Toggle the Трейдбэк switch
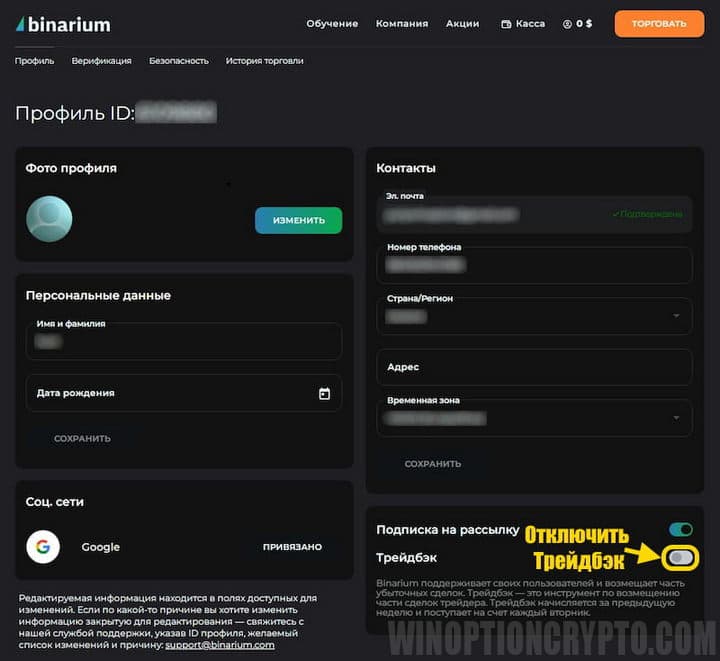 [x=681, y=558]
